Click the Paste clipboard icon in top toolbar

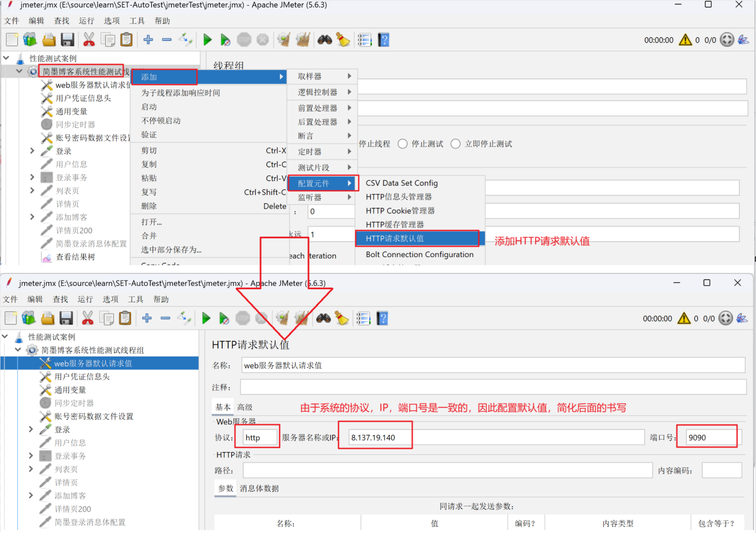coord(126,40)
